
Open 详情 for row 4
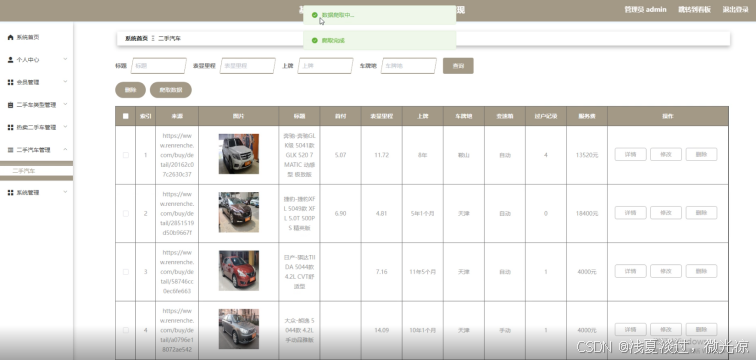click(630, 330)
